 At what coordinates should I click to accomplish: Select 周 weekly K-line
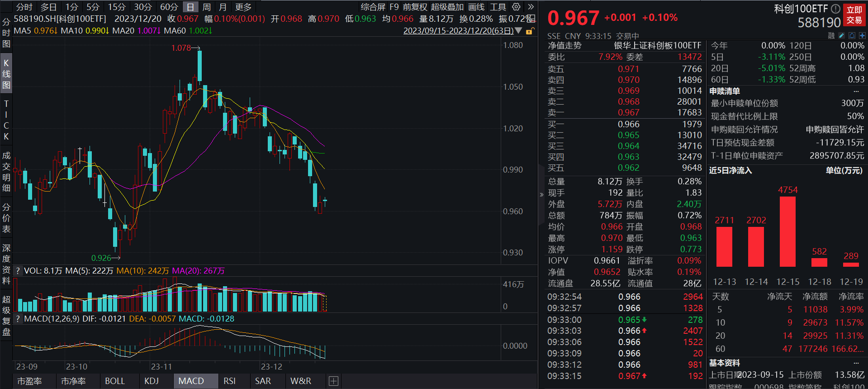(207, 7)
